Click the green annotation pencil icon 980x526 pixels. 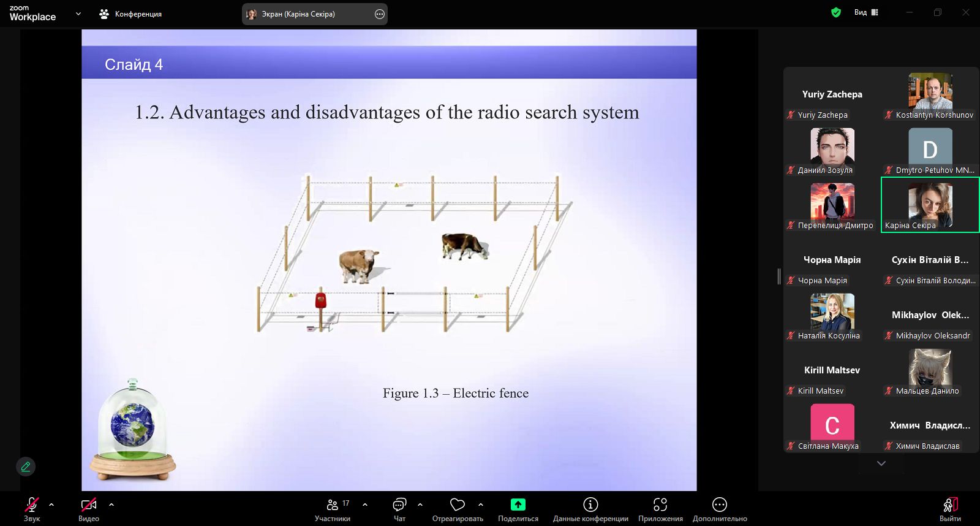26,467
